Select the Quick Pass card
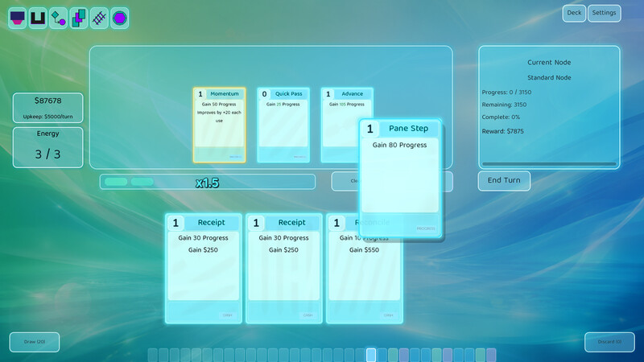This screenshot has width=644, height=362. 283,125
